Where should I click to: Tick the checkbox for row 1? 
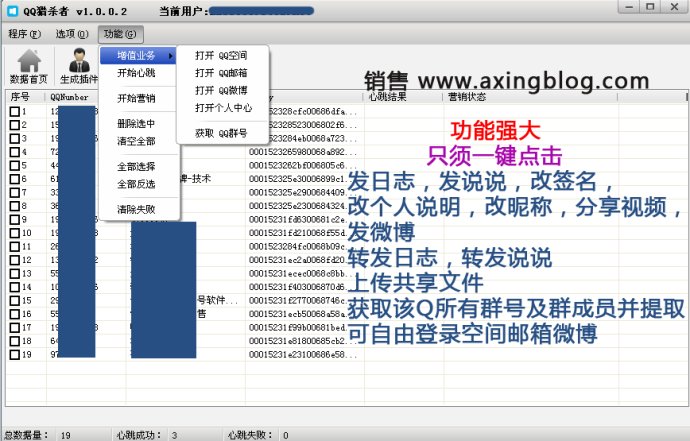pos(15,112)
